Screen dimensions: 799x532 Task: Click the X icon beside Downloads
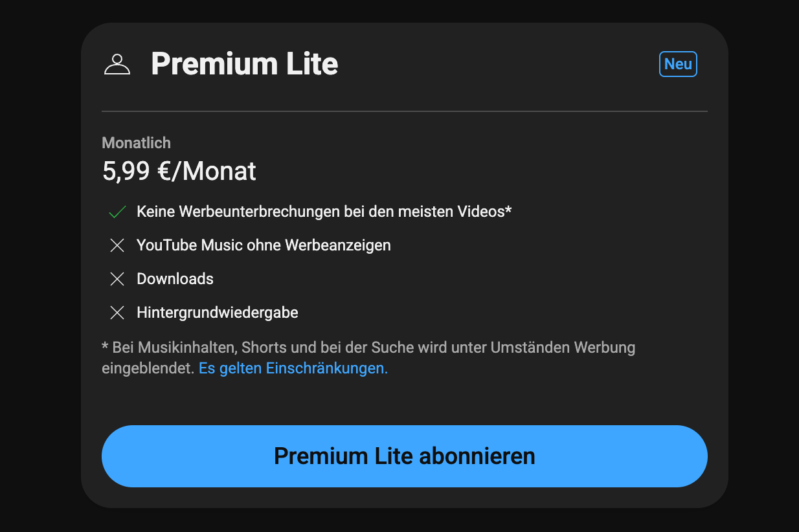(x=117, y=279)
